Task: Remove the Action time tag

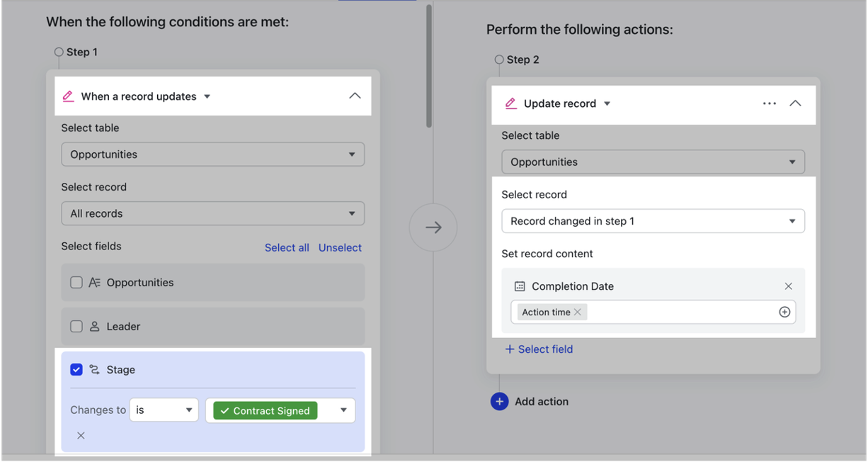Action: [x=578, y=312]
